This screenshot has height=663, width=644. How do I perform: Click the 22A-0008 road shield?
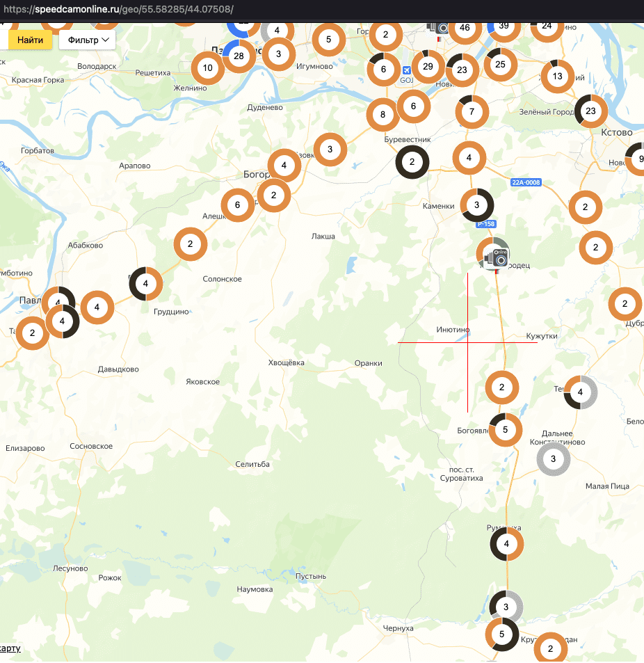[526, 183]
